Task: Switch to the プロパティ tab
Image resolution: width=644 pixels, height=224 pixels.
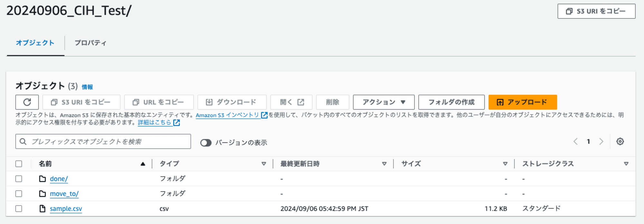Action: click(x=90, y=43)
